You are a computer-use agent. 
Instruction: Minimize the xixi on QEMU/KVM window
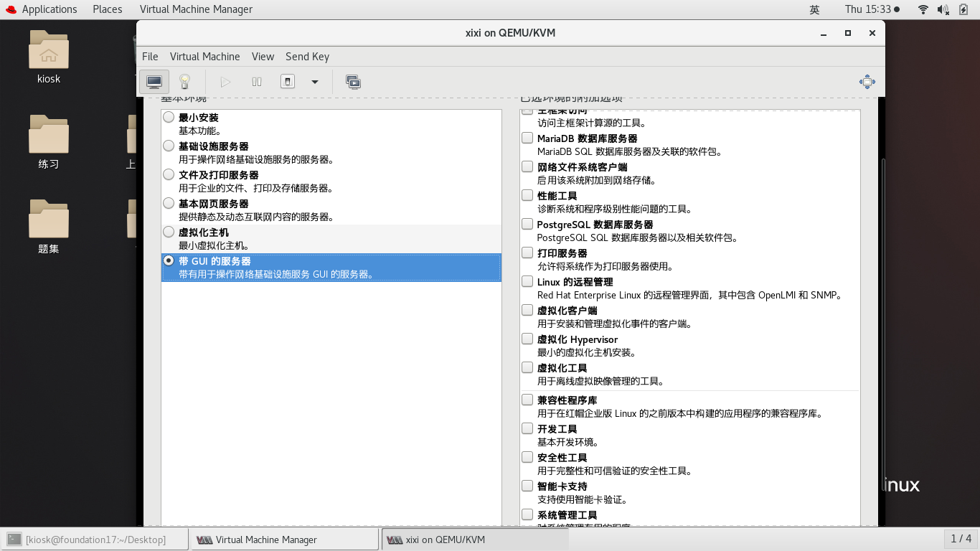[x=824, y=33]
